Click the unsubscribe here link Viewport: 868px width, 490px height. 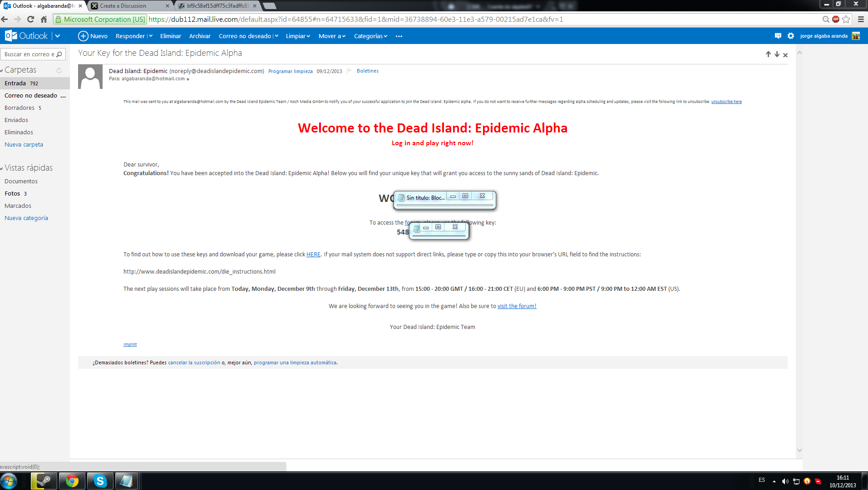click(726, 102)
